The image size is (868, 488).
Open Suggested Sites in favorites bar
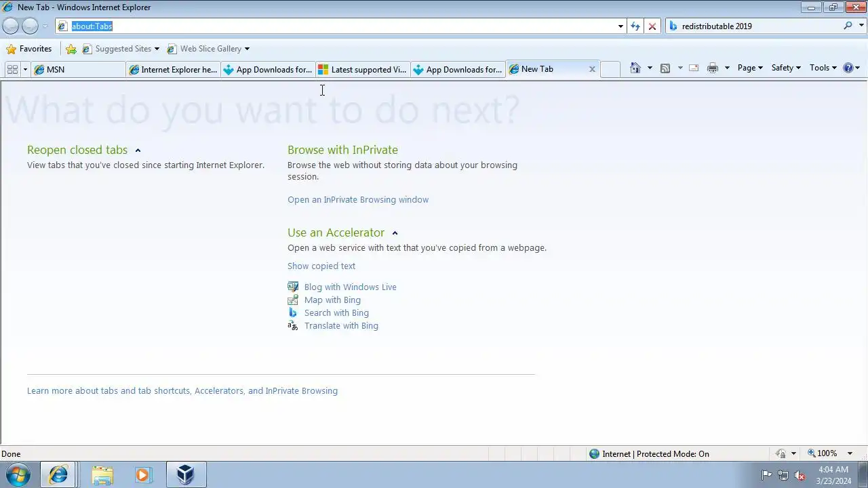coord(121,49)
